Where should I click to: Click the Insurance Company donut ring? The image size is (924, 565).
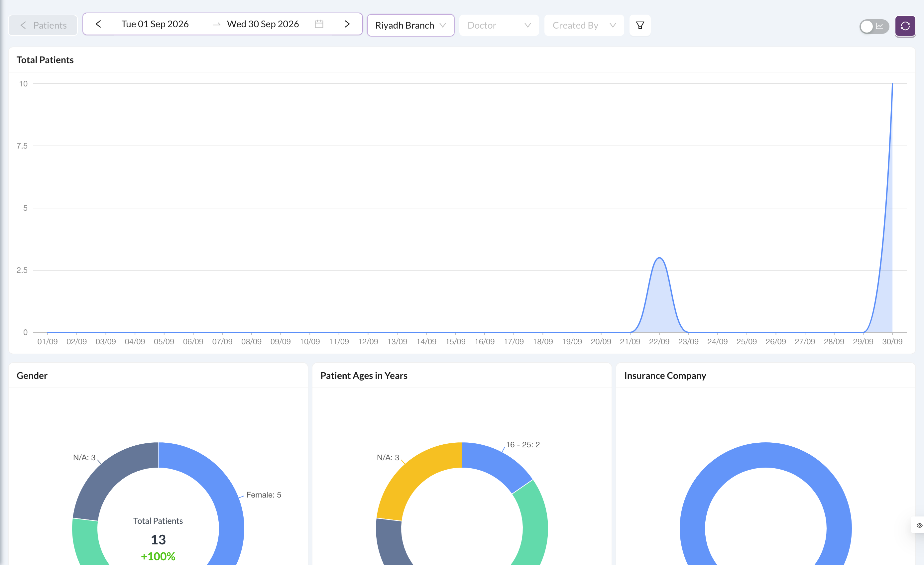[x=766, y=455]
